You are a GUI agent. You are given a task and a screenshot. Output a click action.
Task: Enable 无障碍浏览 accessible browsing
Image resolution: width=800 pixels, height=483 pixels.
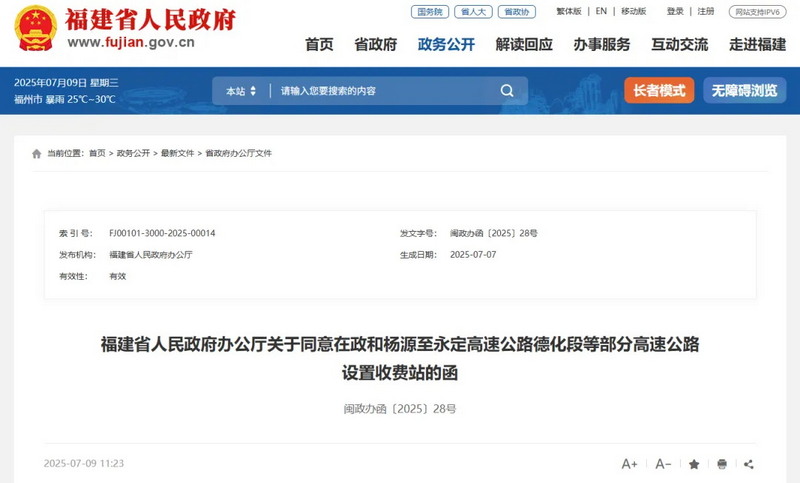tap(744, 91)
